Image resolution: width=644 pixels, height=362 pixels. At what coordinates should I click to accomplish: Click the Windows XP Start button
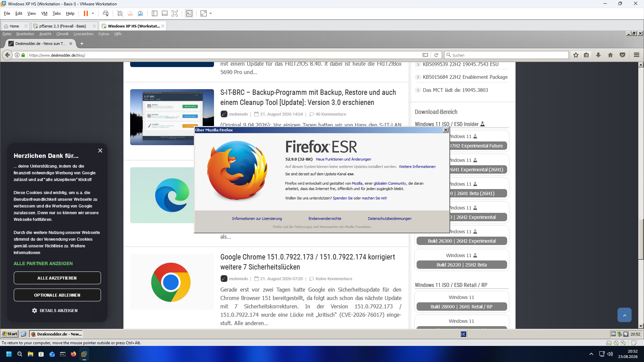9,334
